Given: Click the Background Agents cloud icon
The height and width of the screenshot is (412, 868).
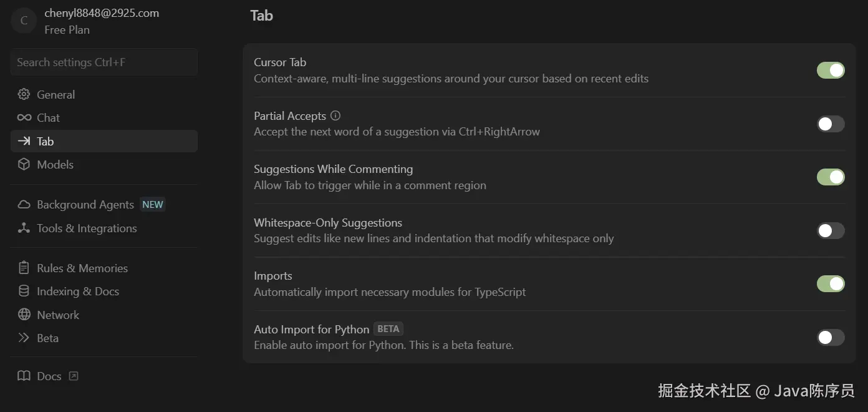Looking at the screenshot, I should pyautogui.click(x=24, y=205).
